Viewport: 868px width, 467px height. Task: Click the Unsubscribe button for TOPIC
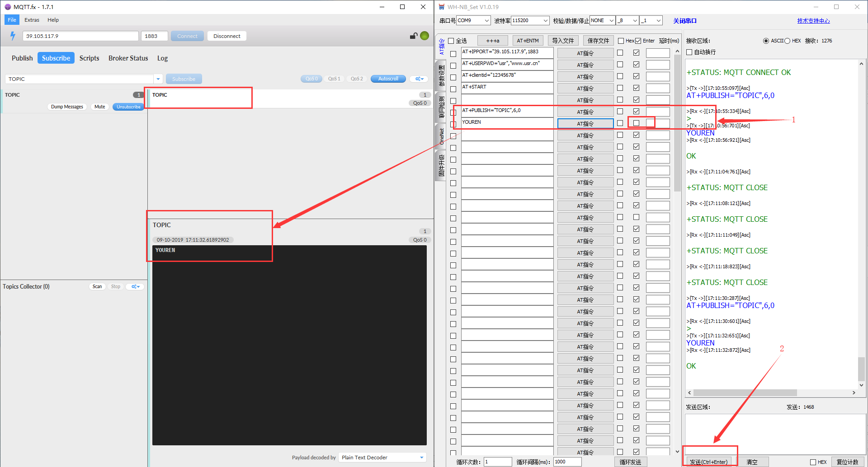click(128, 107)
